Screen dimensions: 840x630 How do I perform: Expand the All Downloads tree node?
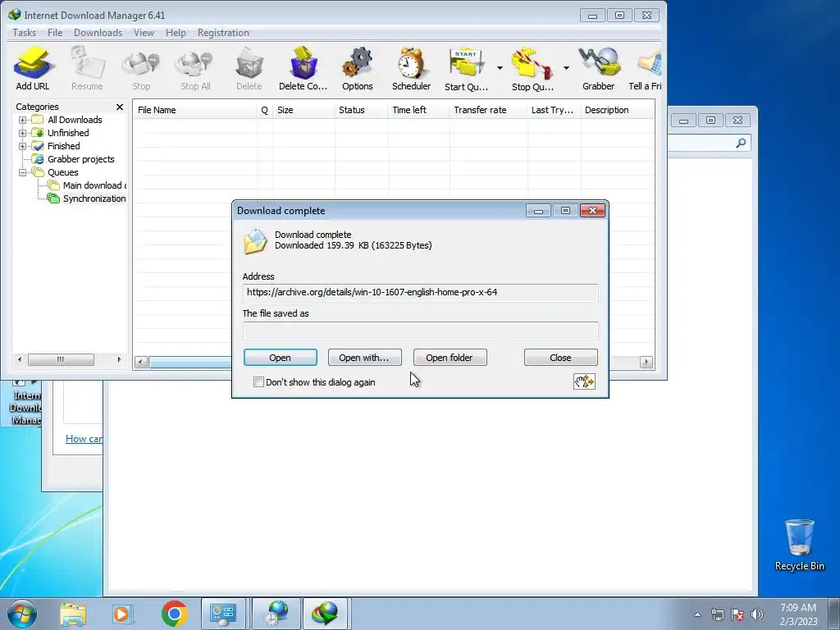coord(22,120)
